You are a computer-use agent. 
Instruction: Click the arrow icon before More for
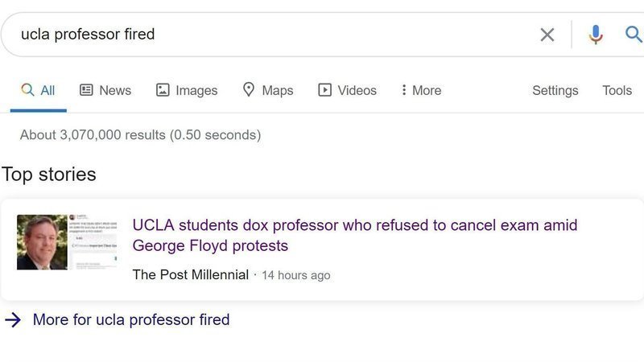tap(12, 320)
